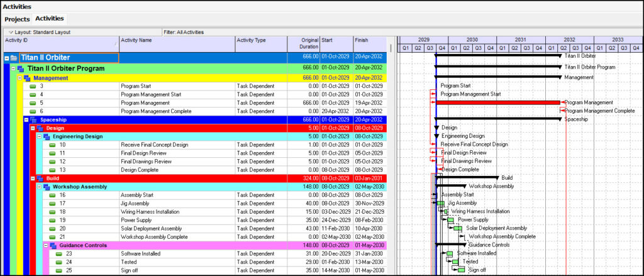
Task: Switch to the Projects tab
Action: click(17, 19)
